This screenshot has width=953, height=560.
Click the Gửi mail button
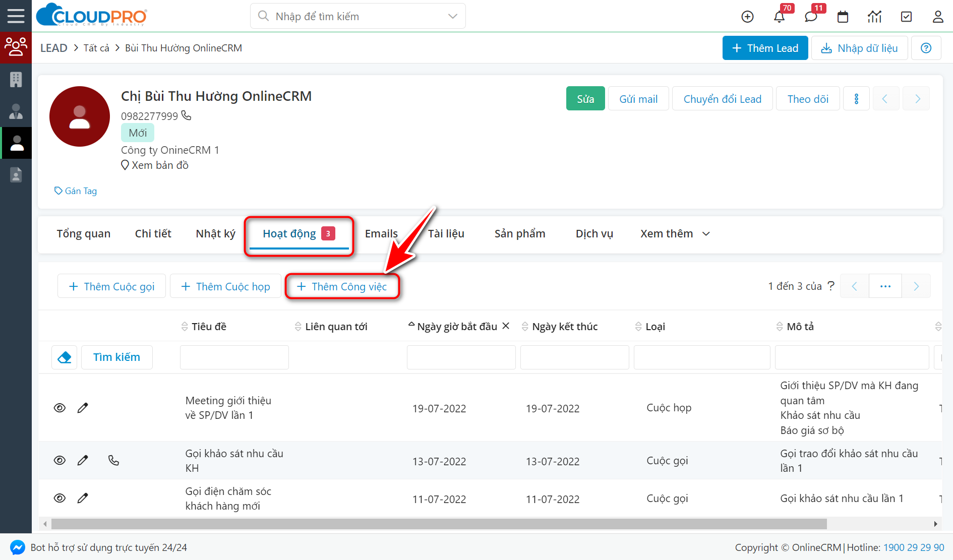click(638, 99)
